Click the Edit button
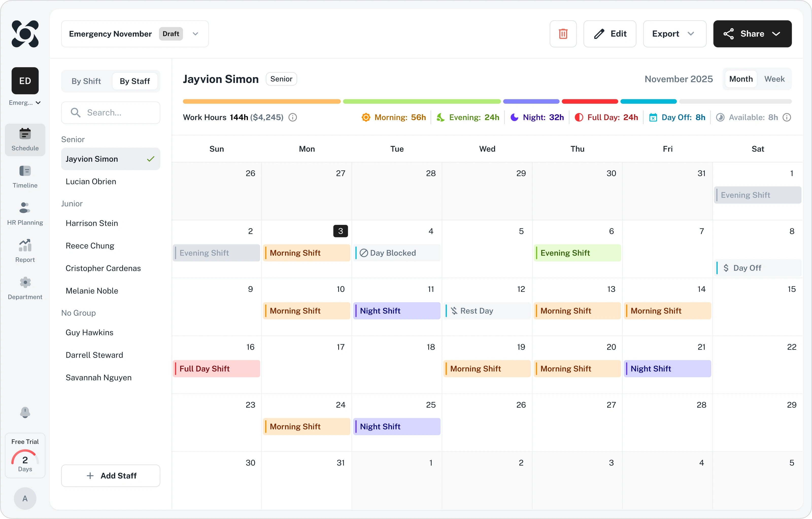 click(x=609, y=34)
